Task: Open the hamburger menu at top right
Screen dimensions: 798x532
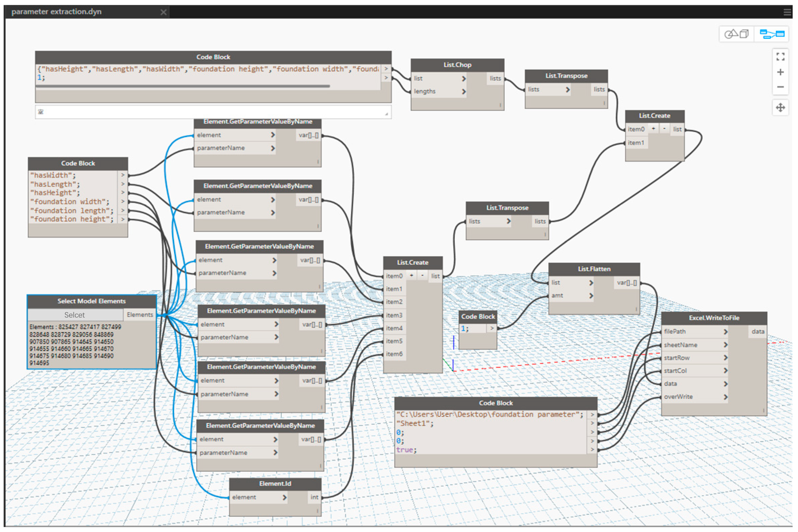Action: (787, 12)
